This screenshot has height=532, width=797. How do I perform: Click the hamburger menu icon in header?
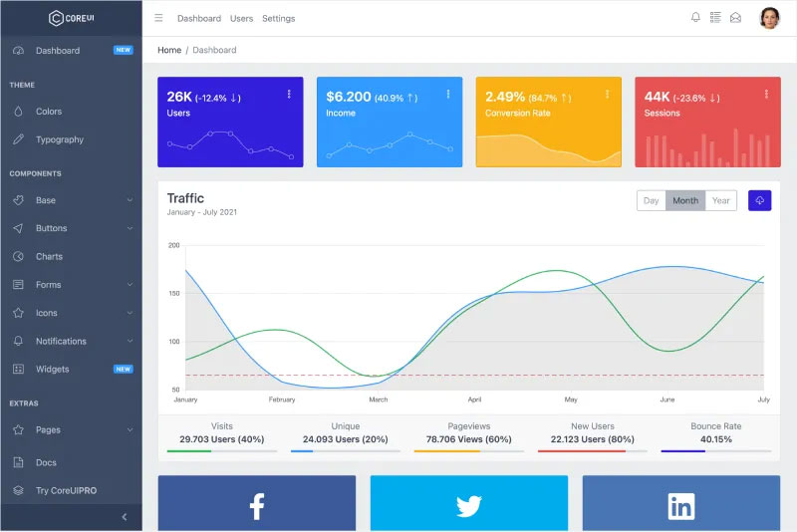click(x=158, y=18)
